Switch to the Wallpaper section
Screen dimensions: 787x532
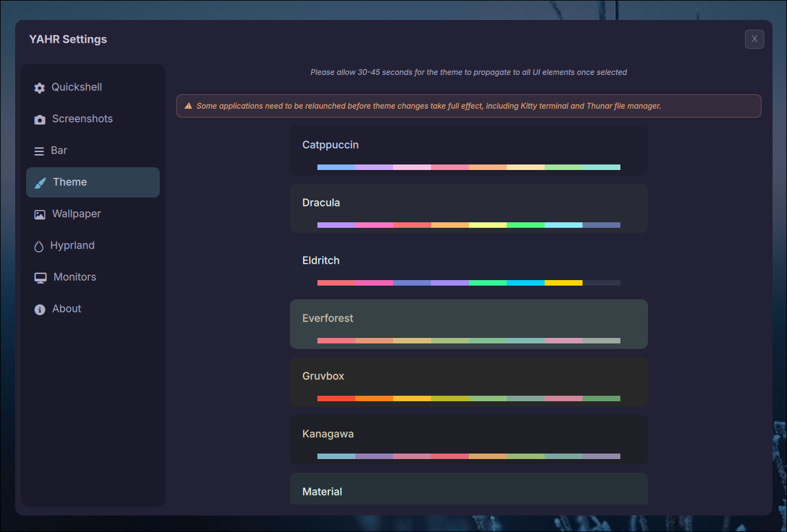pyautogui.click(x=93, y=214)
